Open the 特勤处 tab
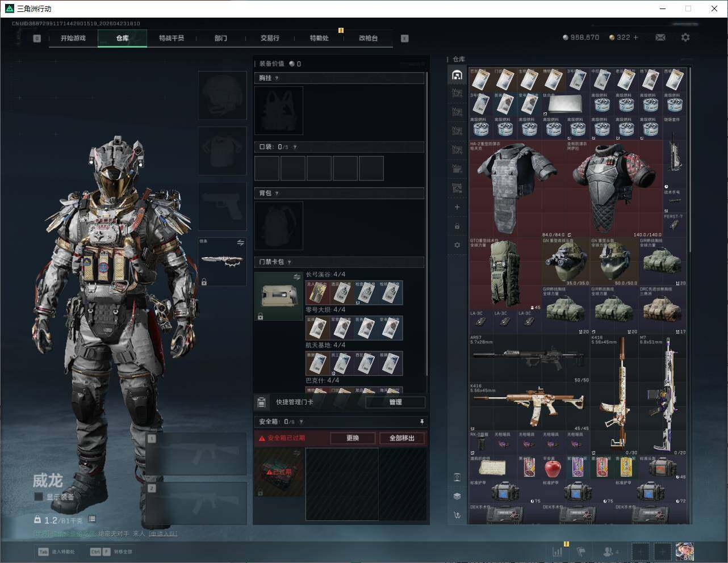The height and width of the screenshot is (563, 728). coord(319,38)
